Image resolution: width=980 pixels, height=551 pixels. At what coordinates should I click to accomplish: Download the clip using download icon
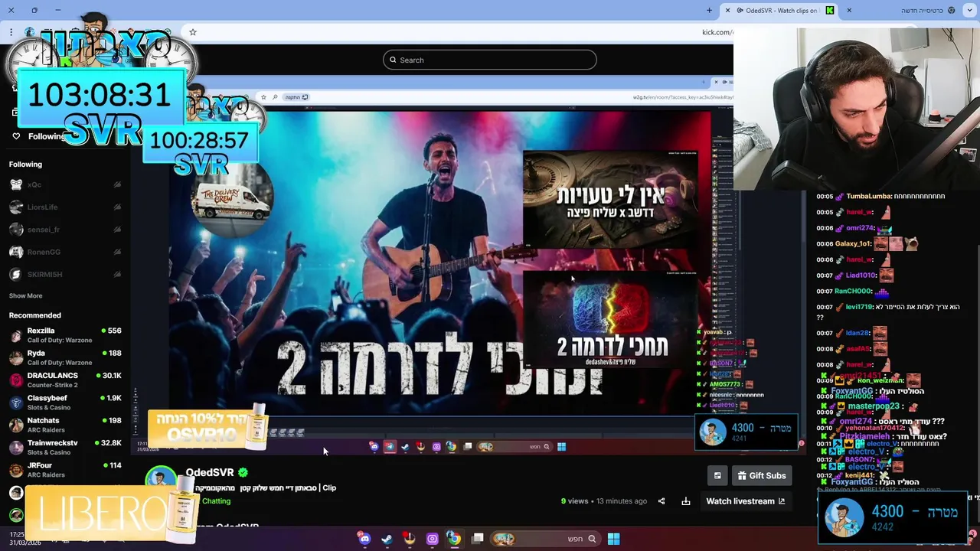[x=686, y=501]
